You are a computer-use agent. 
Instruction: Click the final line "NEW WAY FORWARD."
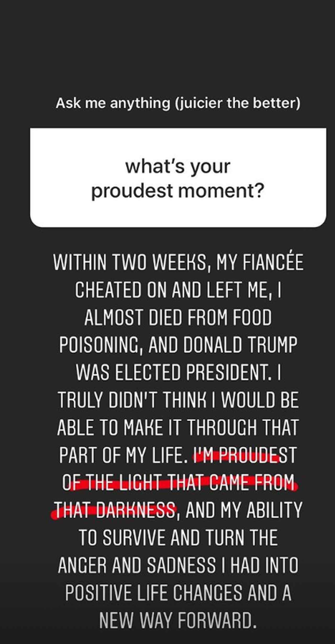point(178,620)
